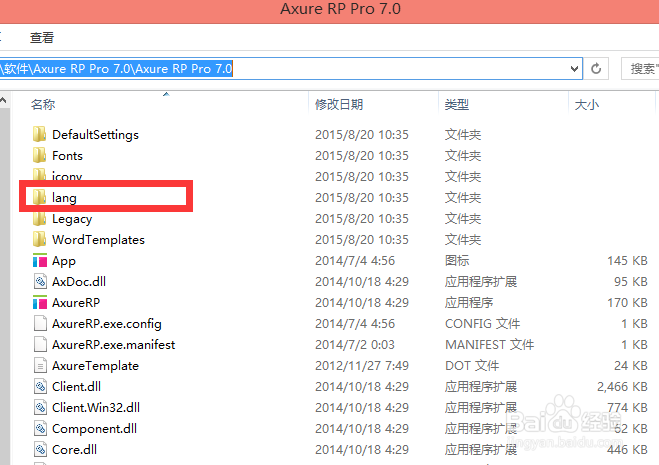Select the AxureTemplate file name

tap(95, 366)
